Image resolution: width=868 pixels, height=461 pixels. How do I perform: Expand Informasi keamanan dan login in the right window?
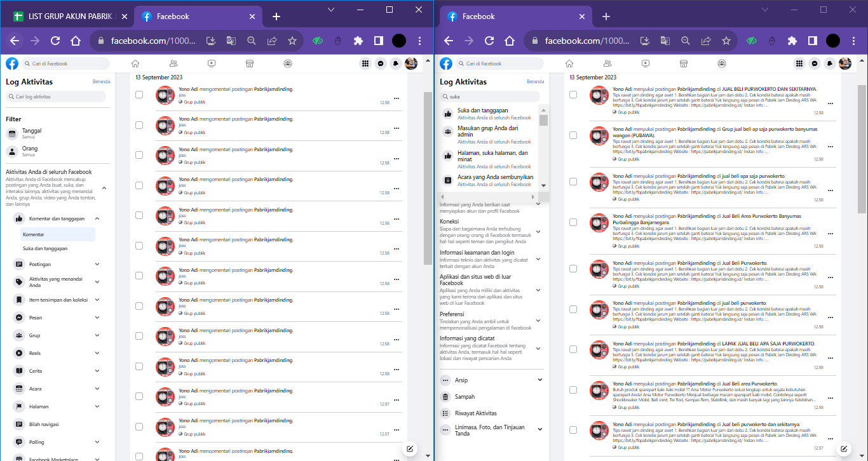(538, 259)
